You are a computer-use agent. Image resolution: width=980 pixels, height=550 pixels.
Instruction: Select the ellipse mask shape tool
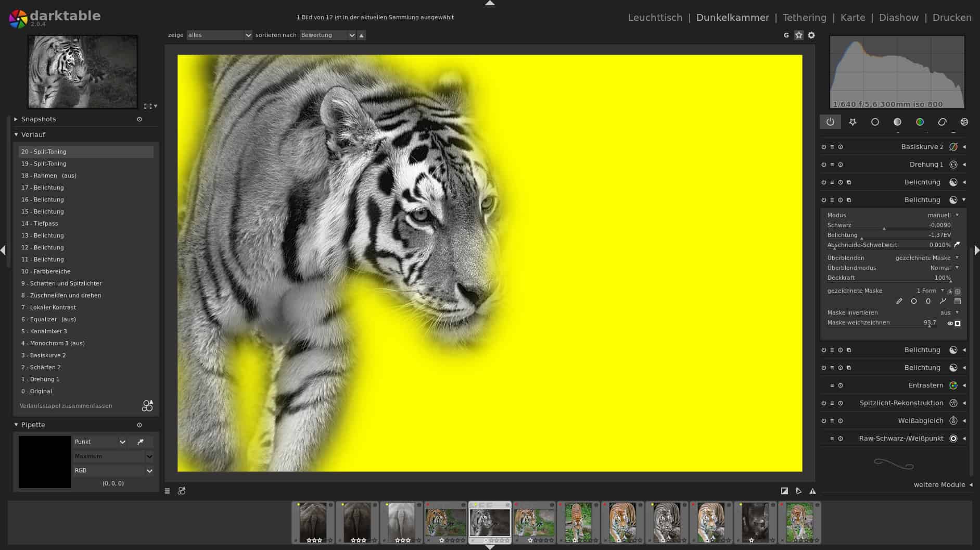(928, 301)
